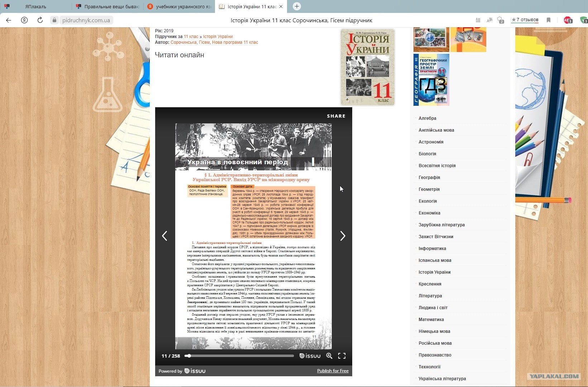Reload the current page
588x387 pixels.
pos(40,20)
